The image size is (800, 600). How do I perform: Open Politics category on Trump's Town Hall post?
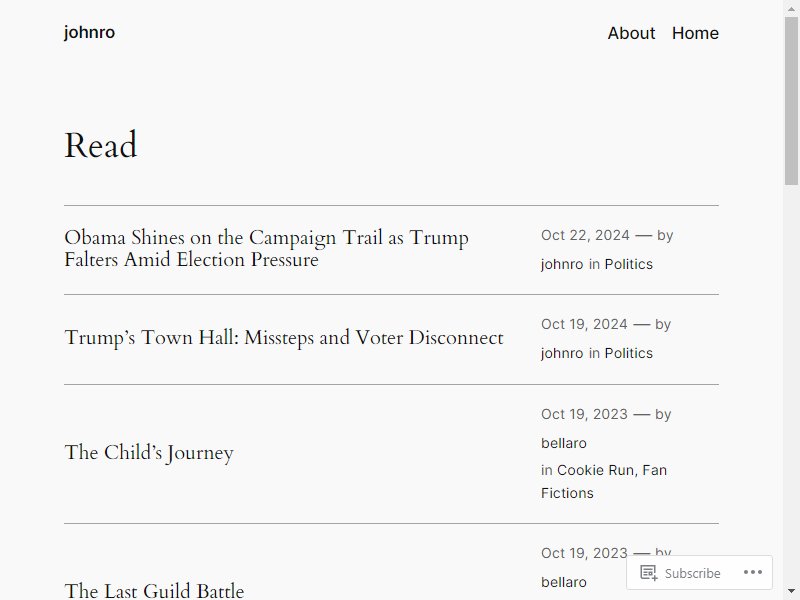(628, 353)
